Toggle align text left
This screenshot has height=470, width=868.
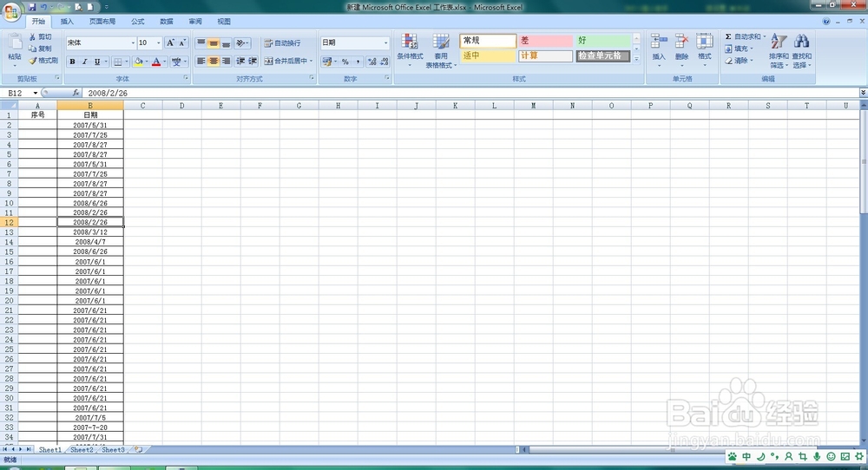[x=201, y=61]
